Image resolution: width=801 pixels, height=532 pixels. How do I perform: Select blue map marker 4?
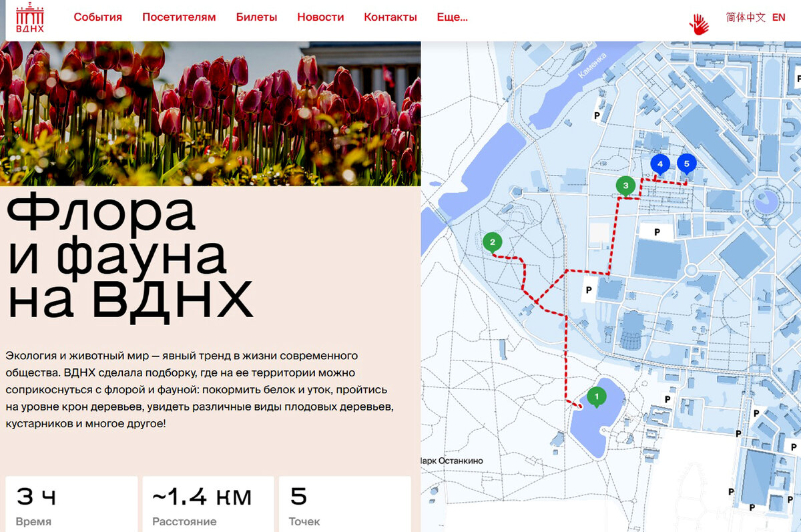[659, 164]
